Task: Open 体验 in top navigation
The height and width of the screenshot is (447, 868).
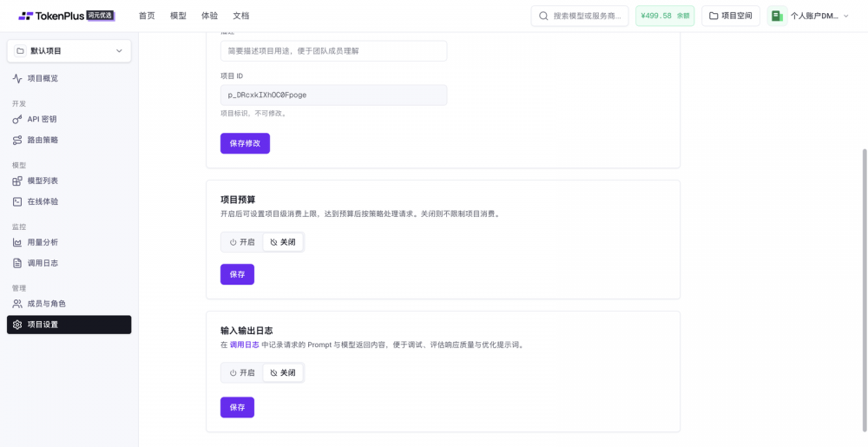Action: point(210,16)
